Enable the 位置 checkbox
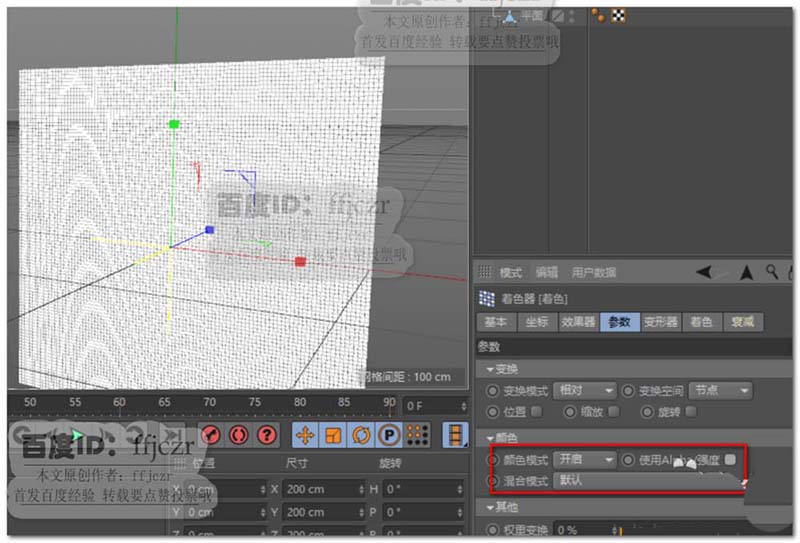The width and height of the screenshot is (800, 543). pos(537,411)
